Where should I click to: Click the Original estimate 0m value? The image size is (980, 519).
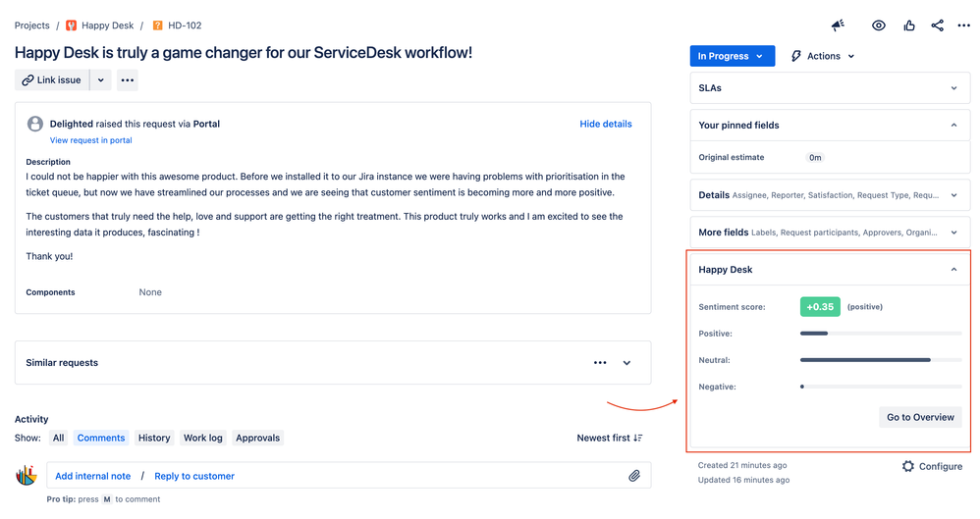tap(815, 157)
